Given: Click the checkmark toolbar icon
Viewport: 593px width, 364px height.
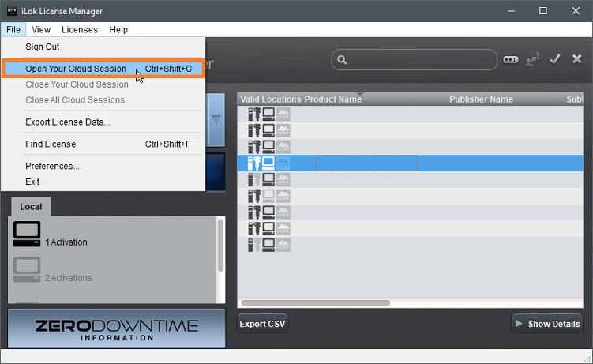Looking at the screenshot, I should click(x=555, y=59).
